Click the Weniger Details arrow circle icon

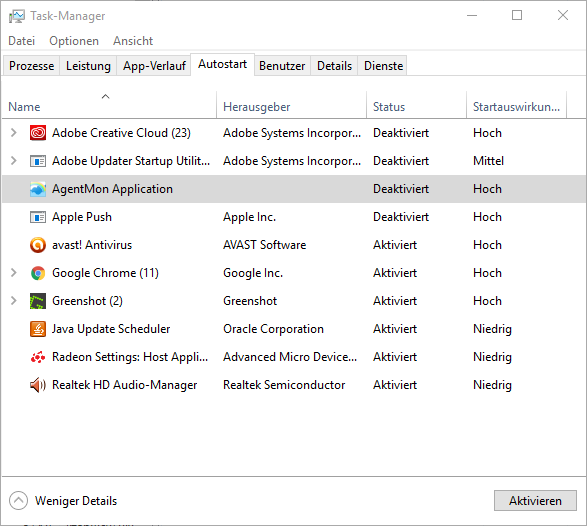coord(18,501)
